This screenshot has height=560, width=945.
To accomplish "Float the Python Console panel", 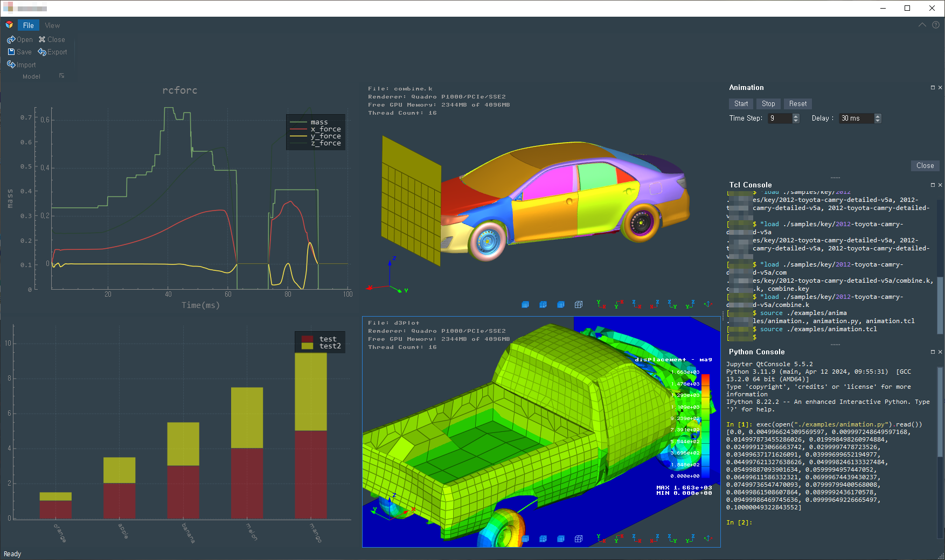I will tap(933, 352).
